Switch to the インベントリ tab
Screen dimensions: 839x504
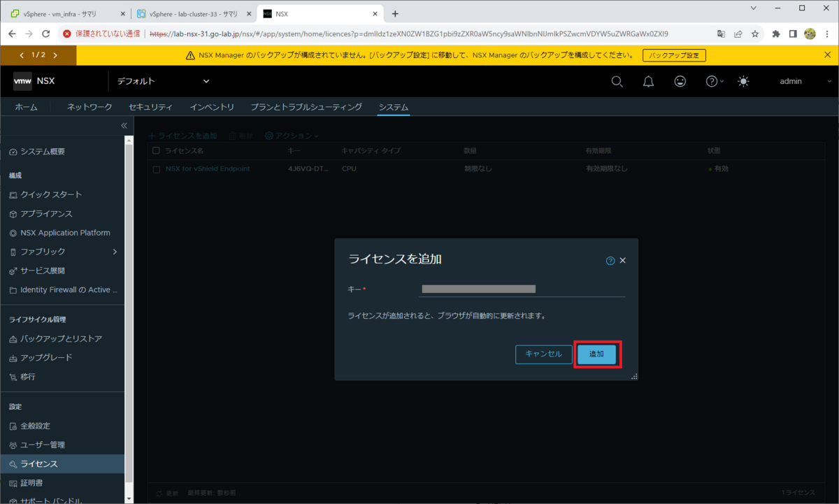[x=212, y=107]
